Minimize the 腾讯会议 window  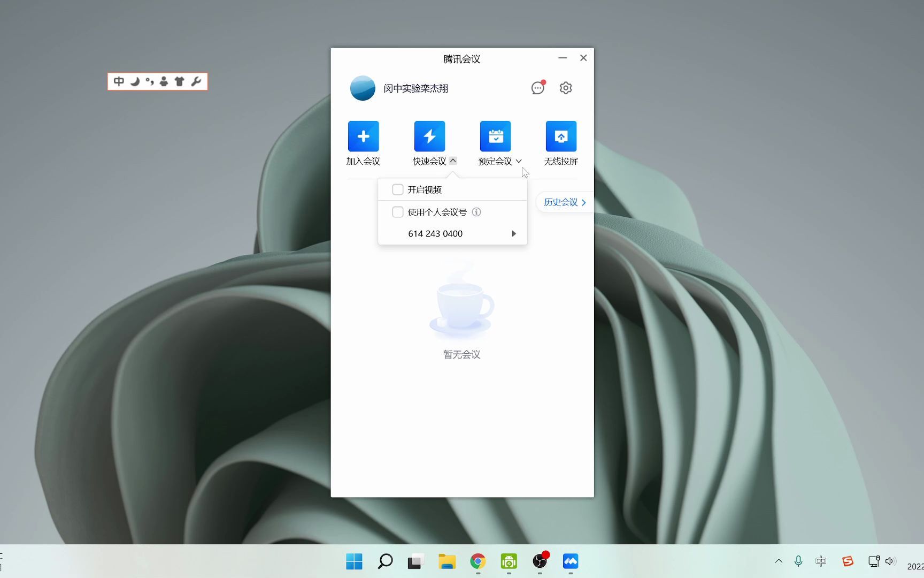pos(563,58)
